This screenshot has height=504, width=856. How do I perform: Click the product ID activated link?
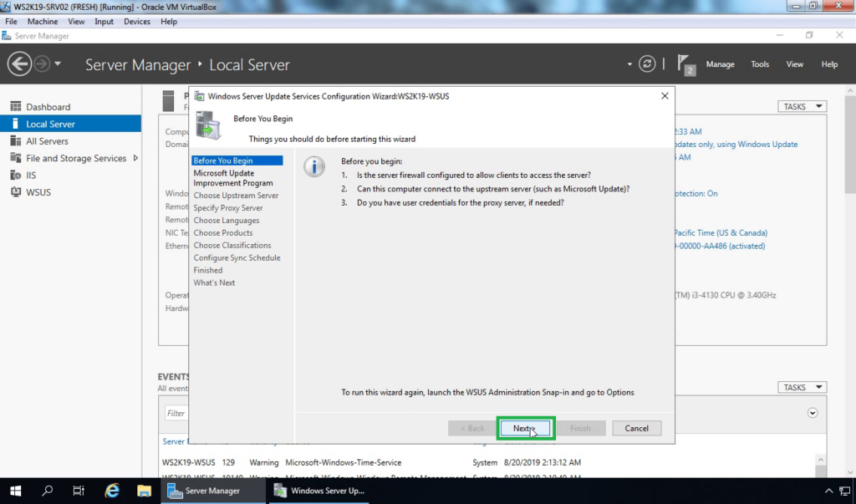(x=720, y=246)
